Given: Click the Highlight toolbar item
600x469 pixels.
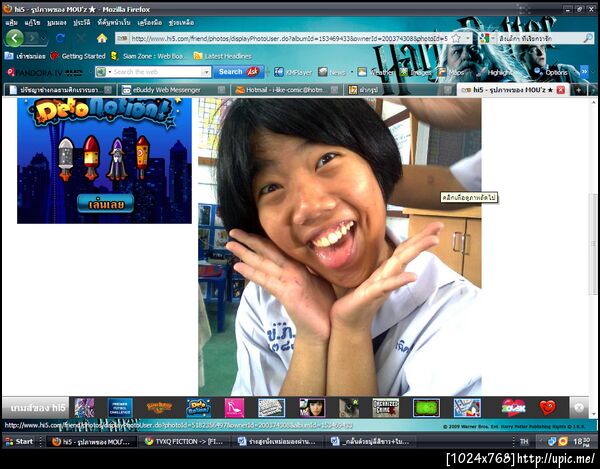Looking at the screenshot, I should click(495, 72).
